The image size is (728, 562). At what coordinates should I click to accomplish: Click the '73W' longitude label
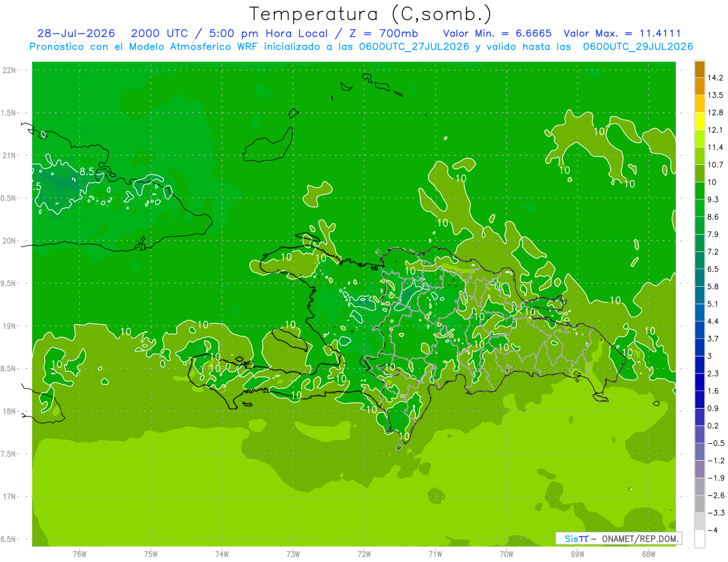point(293,554)
